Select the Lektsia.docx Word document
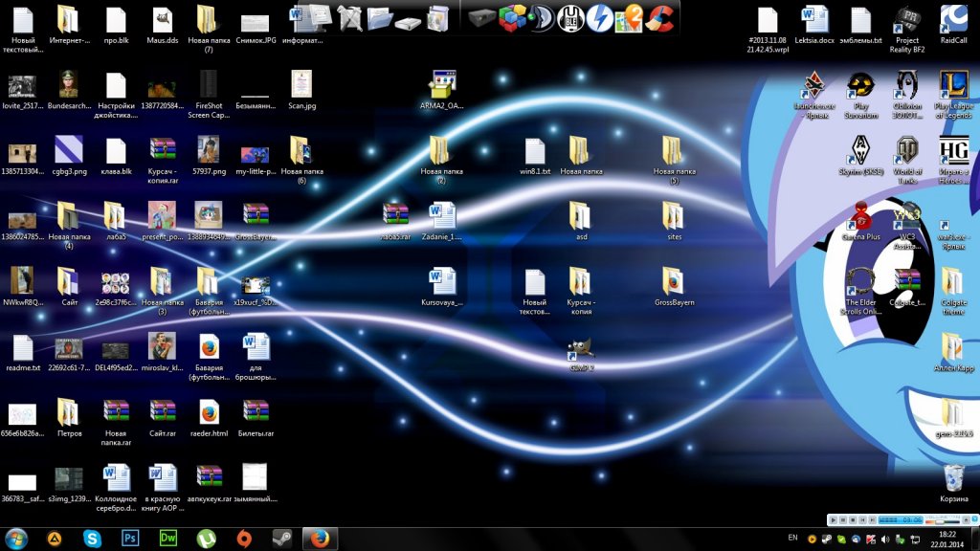 click(814, 20)
